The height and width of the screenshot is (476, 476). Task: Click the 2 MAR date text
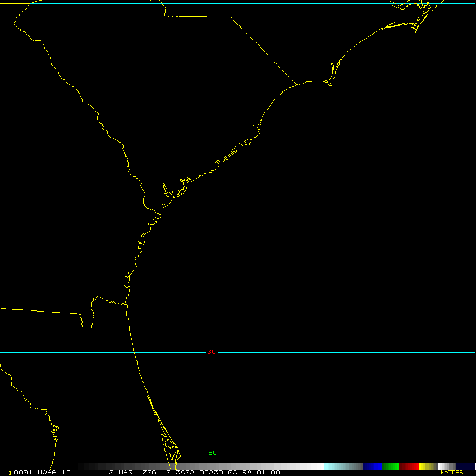point(121,472)
